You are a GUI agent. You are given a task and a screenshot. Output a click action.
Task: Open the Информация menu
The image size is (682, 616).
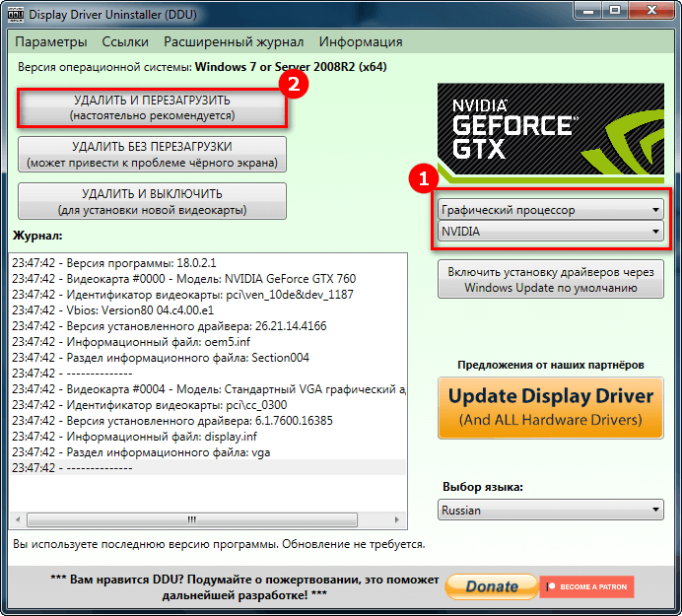(x=361, y=41)
